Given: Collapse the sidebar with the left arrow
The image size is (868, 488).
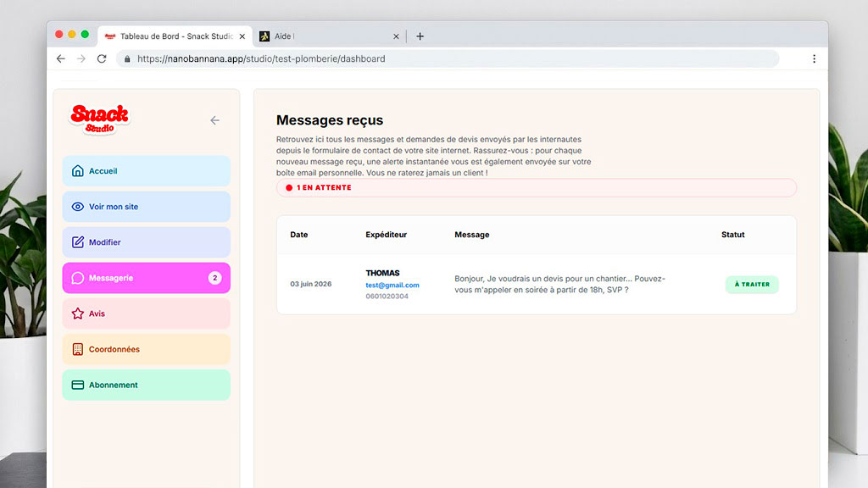Looking at the screenshot, I should pos(214,120).
